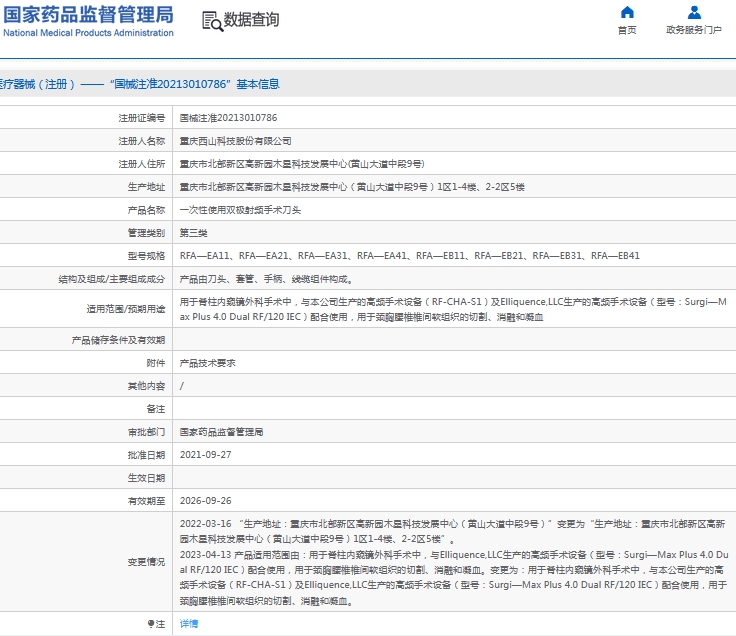
Task: Click the registrant name 重庆西山科技股份有限公司
Action: (x=236, y=141)
